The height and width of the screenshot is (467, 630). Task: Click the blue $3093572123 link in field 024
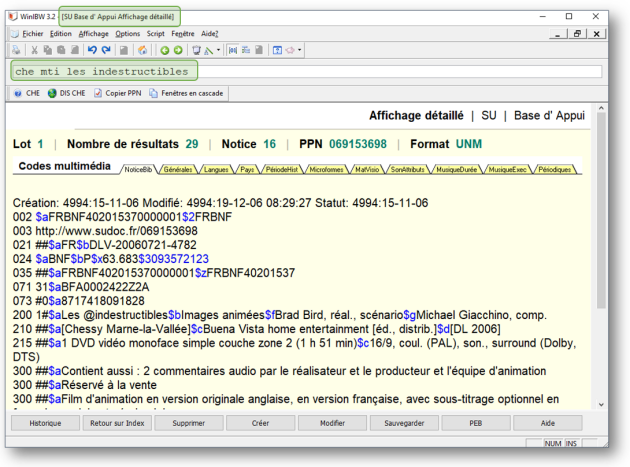coord(174,259)
